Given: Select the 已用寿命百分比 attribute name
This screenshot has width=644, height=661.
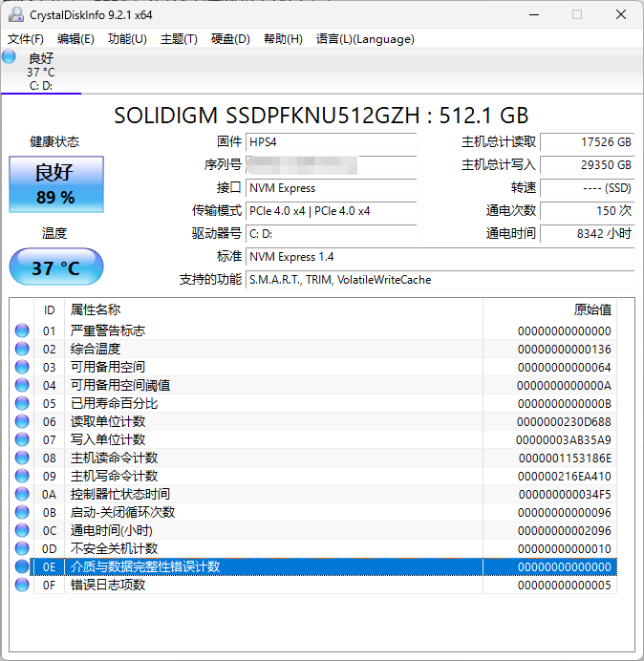Looking at the screenshot, I should [x=114, y=403].
